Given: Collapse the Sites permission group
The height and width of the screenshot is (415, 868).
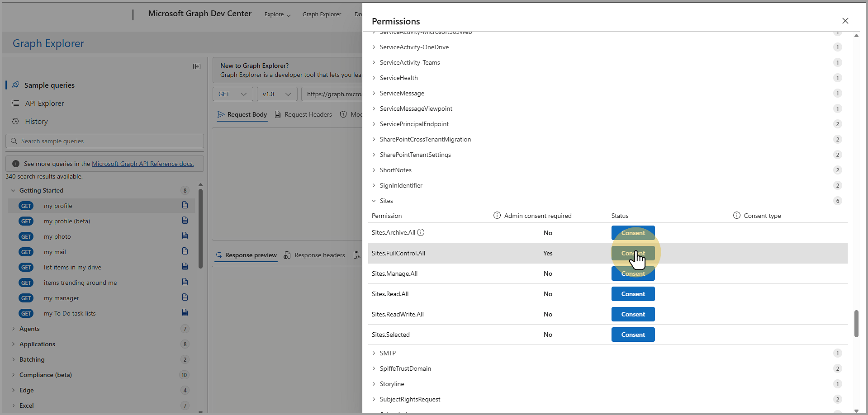Looking at the screenshot, I should tap(374, 201).
